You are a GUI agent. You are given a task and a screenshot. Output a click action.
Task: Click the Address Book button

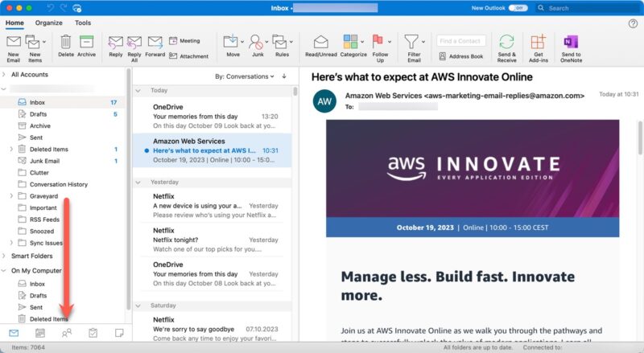[460, 56]
